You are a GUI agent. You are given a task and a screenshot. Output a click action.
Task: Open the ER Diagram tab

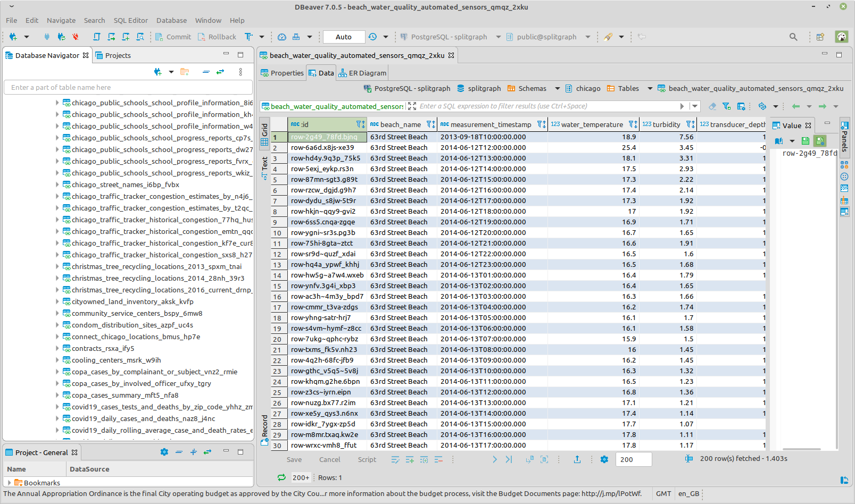[362, 73]
